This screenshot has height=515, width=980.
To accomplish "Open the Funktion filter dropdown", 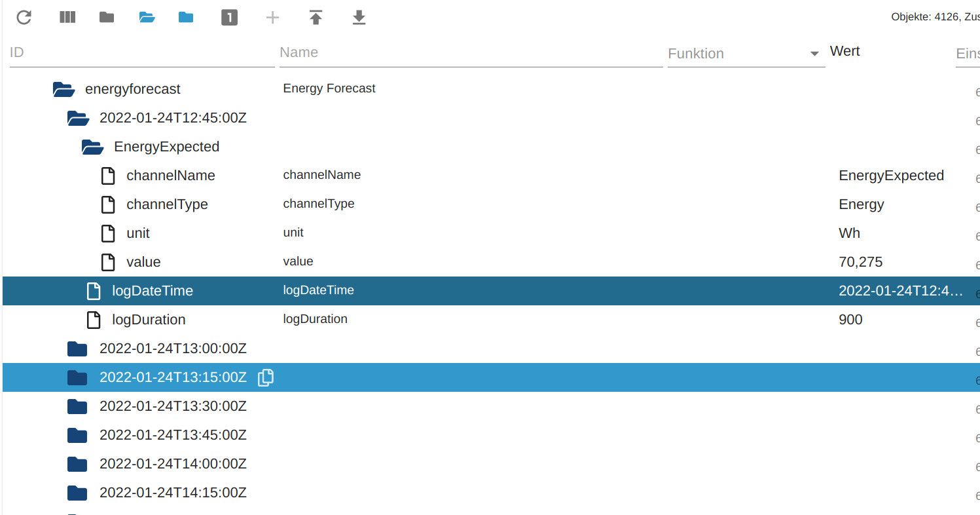I will (746, 54).
